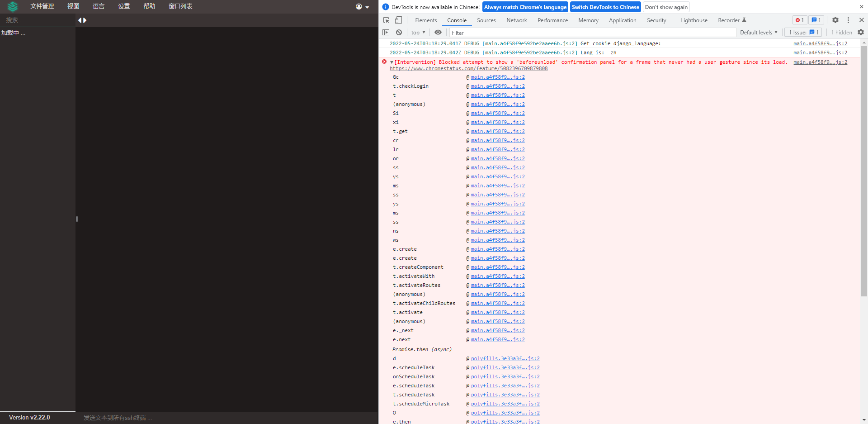868x424 pixels.
Task: Select the inspect element cursor tool
Action: [x=386, y=20]
